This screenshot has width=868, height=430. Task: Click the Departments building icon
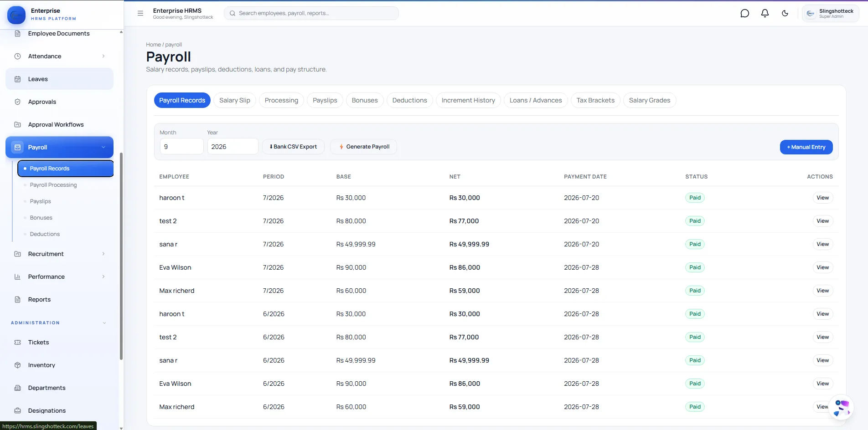coord(18,388)
